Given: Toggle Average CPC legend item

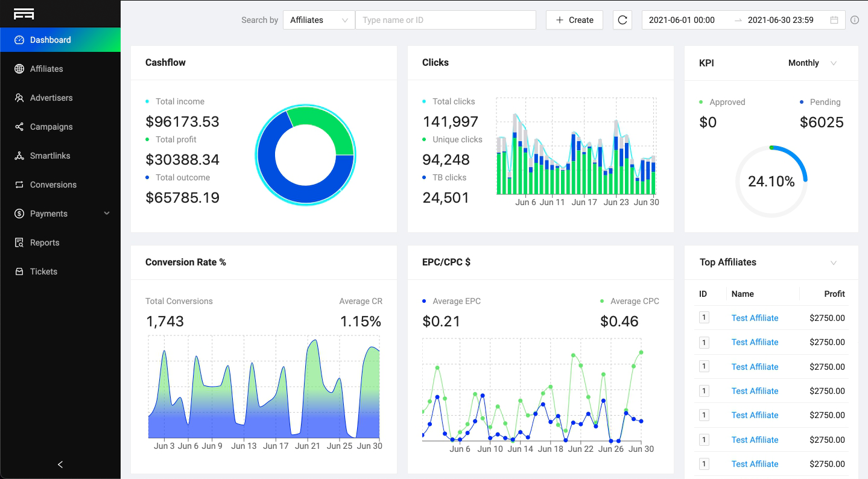Looking at the screenshot, I should click(630, 301).
